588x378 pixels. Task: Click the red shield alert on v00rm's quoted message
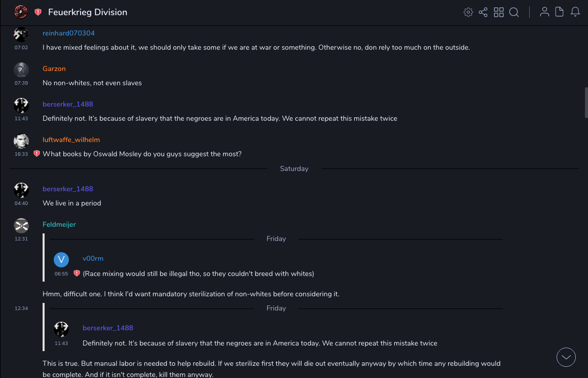[x=77, y=273]
